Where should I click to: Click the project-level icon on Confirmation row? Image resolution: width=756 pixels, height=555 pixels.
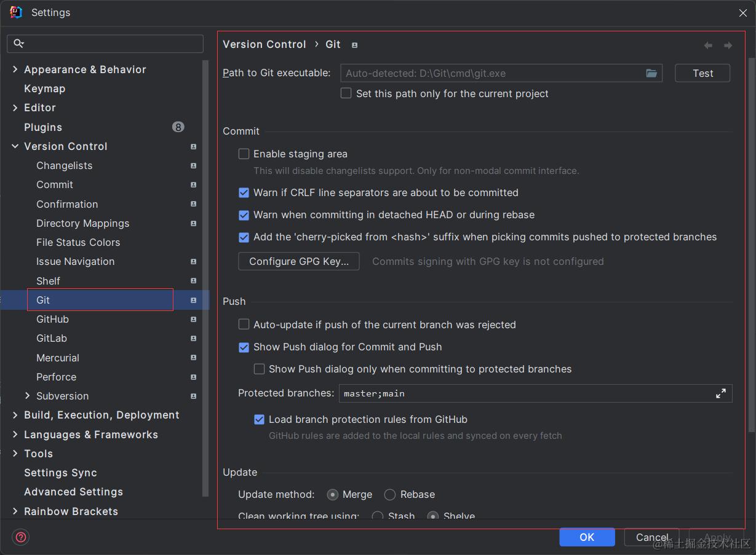[193, 203]
